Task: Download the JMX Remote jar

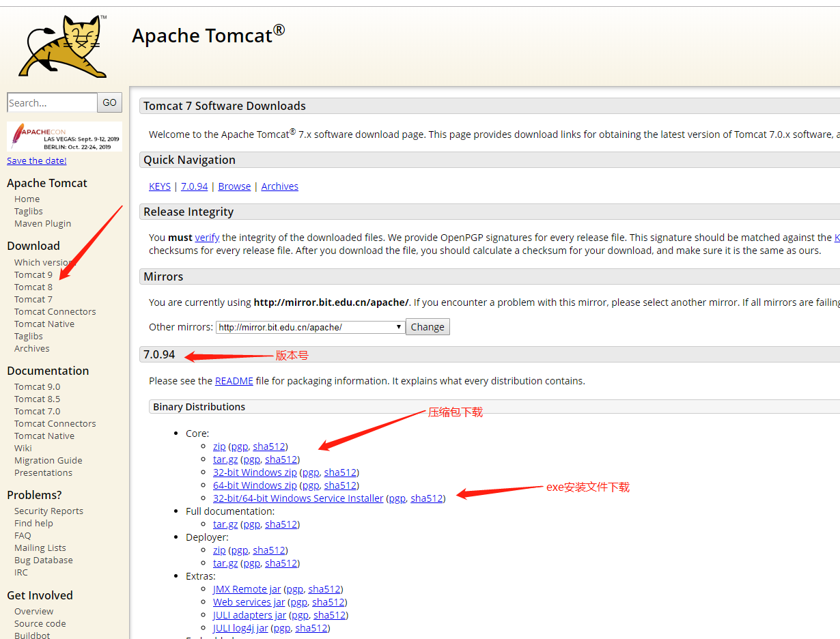Action: [247, 589]
